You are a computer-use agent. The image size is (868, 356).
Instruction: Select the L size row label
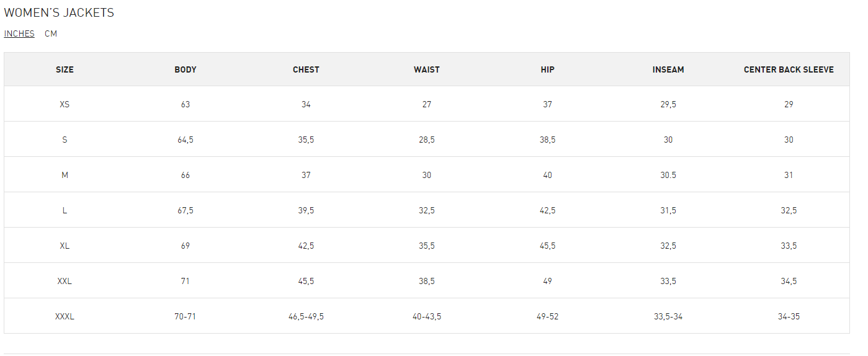[x=65, y=210]
